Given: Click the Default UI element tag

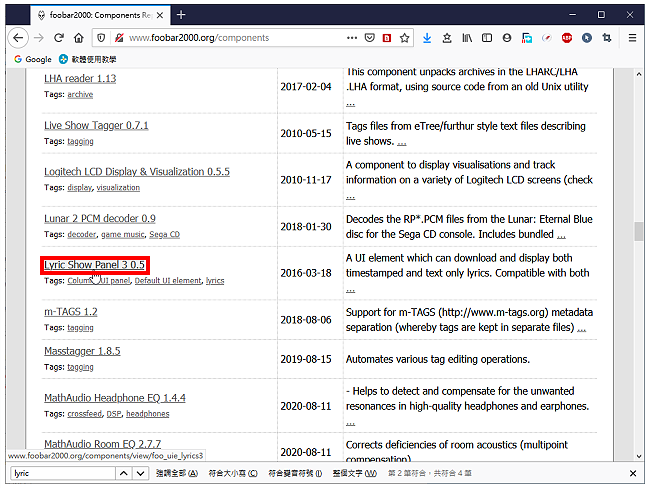Looking at the screenshot, I should (x=168, y=281).
